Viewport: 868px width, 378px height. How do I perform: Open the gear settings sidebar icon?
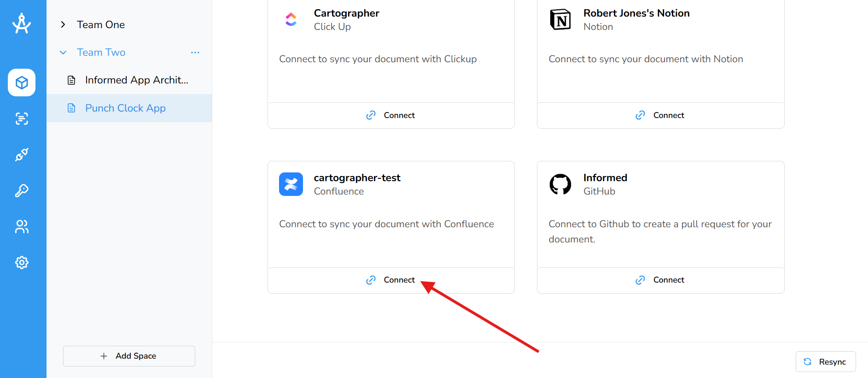[22, 262]
